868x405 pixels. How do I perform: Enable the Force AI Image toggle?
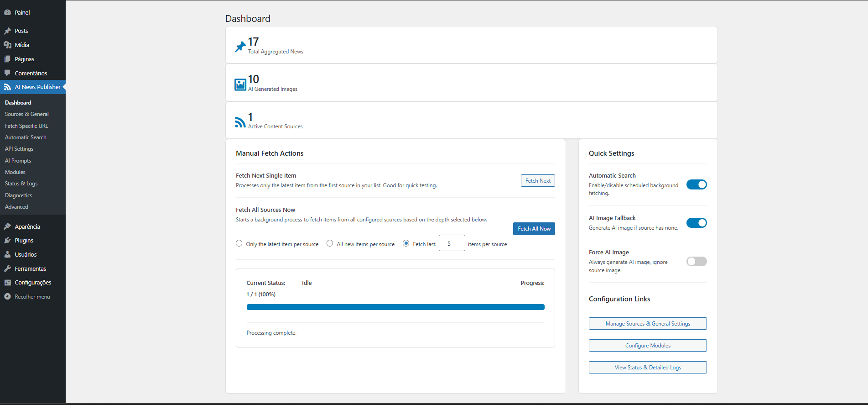(x=696, y=262)
